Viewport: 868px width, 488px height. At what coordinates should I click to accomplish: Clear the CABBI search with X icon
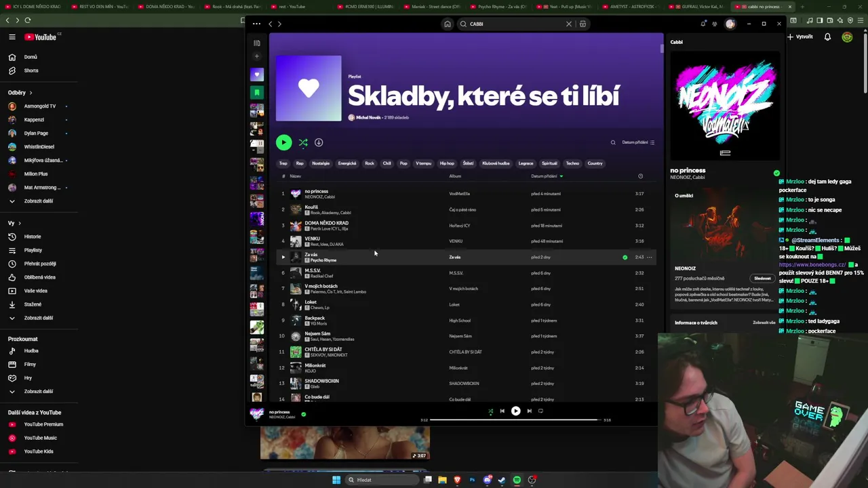(569, 24)
